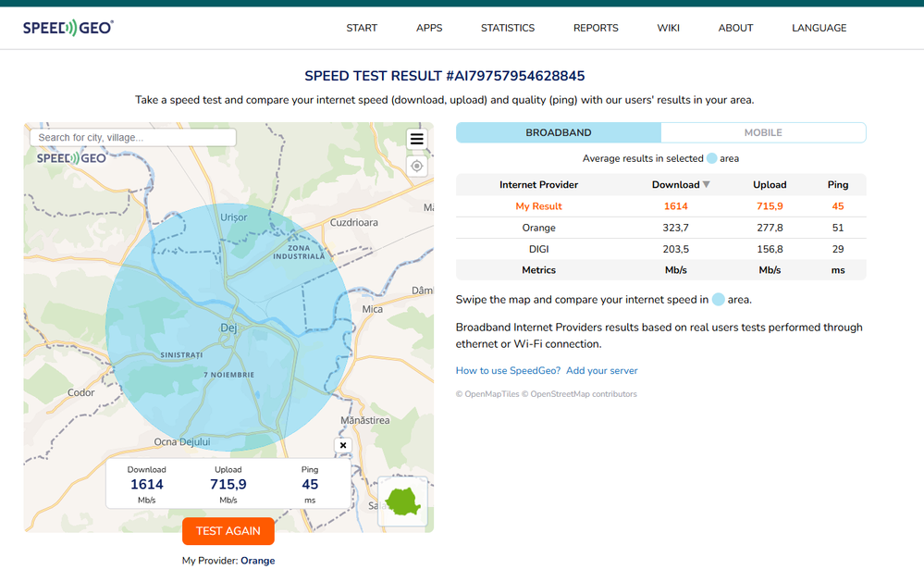
Task: Select the Cuzdrioara label on map
Action: (353, 222)
